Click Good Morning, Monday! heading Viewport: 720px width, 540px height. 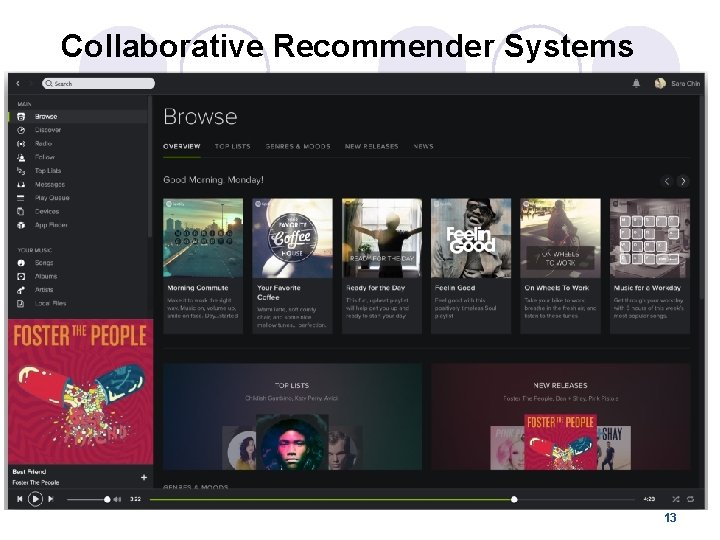(214, 180)
